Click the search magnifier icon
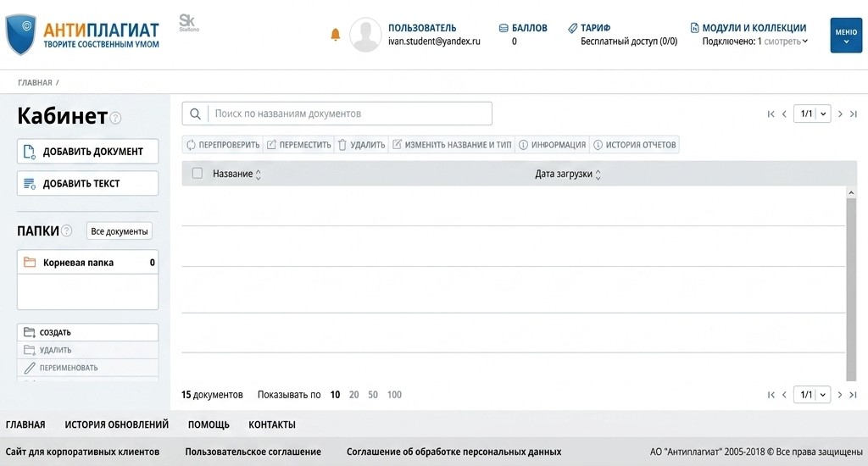Screen dimensions: 868x466 (195, 114)
